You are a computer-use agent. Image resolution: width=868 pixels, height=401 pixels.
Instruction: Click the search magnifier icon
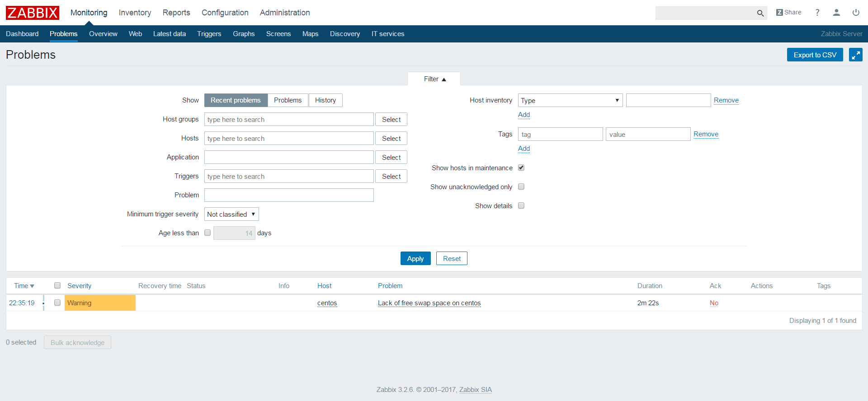tap(760, 13)
